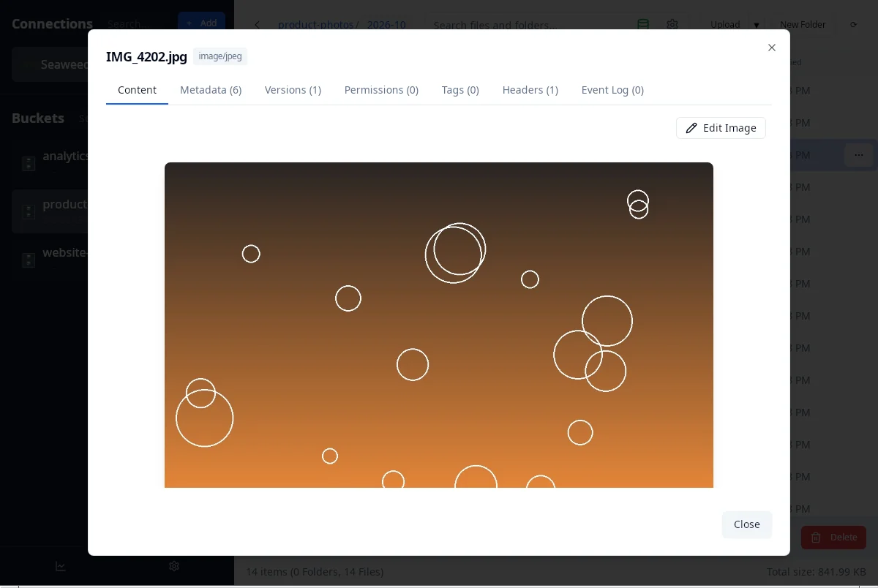Go back with the left chevron
This screenshot has width=878, height=588.
tap(257, 25)
